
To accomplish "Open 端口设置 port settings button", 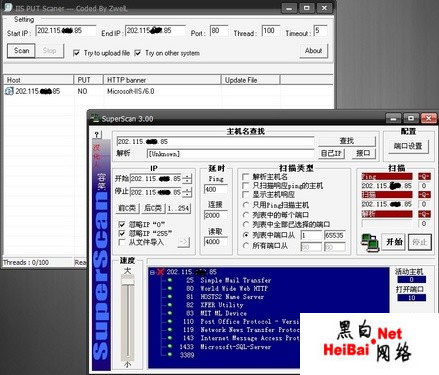I will [x=408, y=146].
